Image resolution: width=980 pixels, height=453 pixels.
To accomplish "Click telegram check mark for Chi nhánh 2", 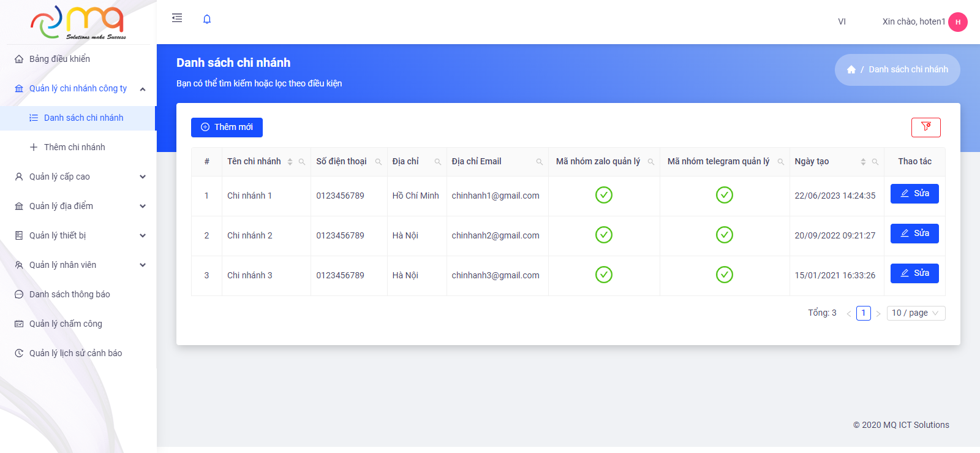I will (x=725, y=235).
